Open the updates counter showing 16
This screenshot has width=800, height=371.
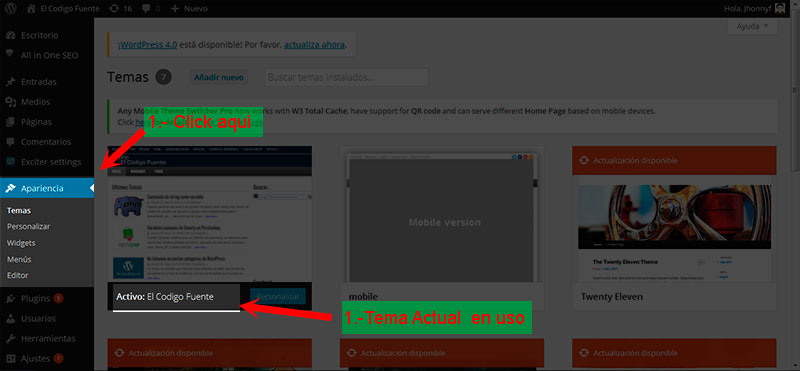click(x=121, y=9)
